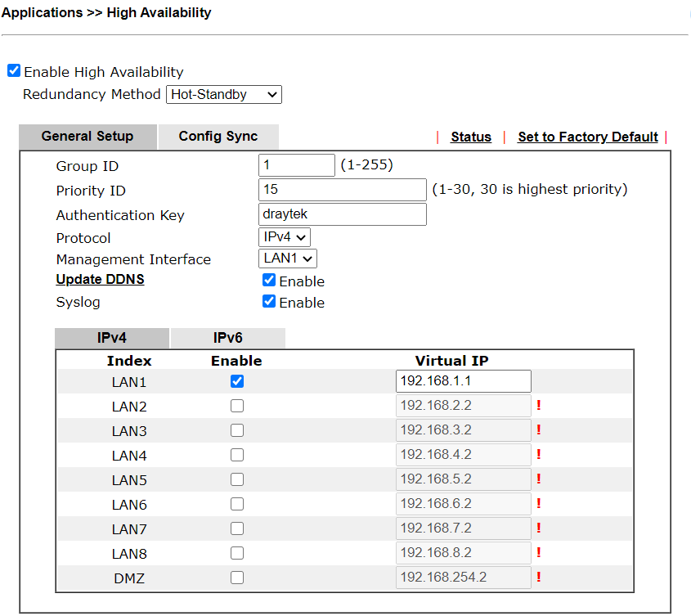Toggle the Syslog Enable checkbox
Screen dimensions: 691x616
pos(269,302)
